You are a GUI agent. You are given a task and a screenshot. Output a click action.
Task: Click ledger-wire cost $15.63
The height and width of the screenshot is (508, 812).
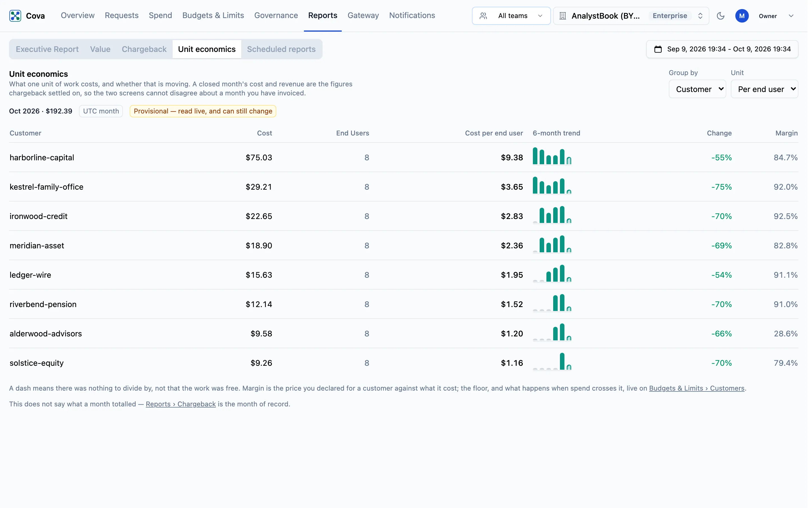[259, 275]
